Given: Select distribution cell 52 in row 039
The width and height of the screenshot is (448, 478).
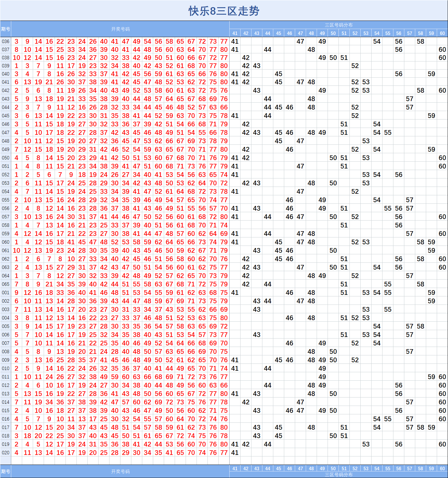Looking at the screenshot, I should 355,66.
